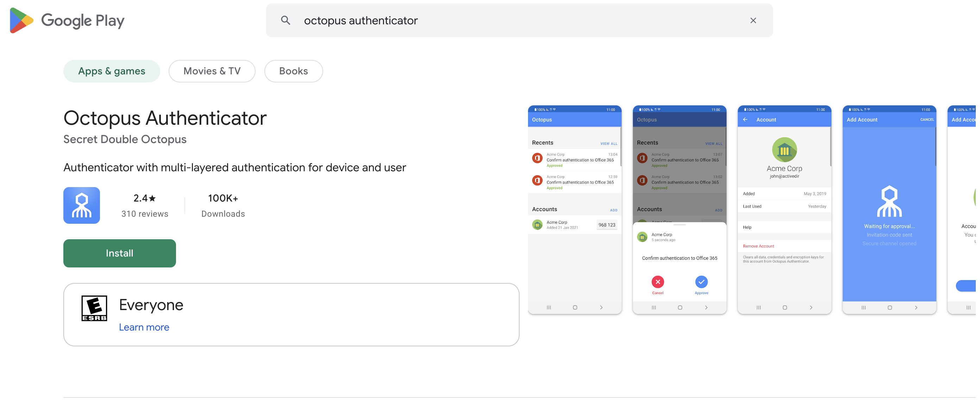Click Remove Account in the Account screenshot
980x401 pixels.
point(758,246)
